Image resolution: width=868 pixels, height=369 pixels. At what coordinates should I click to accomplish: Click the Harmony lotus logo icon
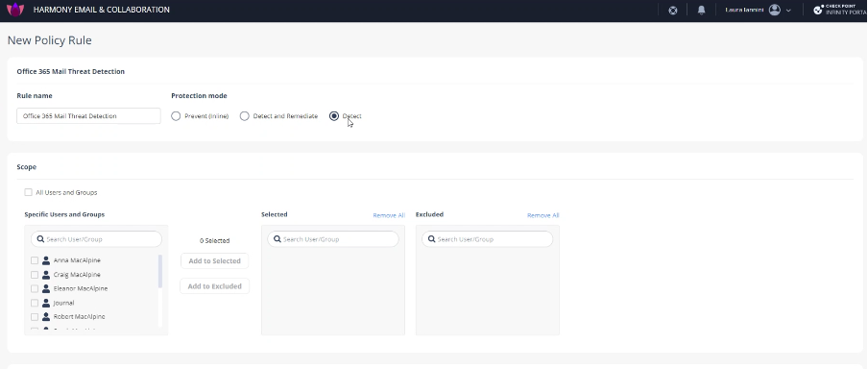[15, 10]
